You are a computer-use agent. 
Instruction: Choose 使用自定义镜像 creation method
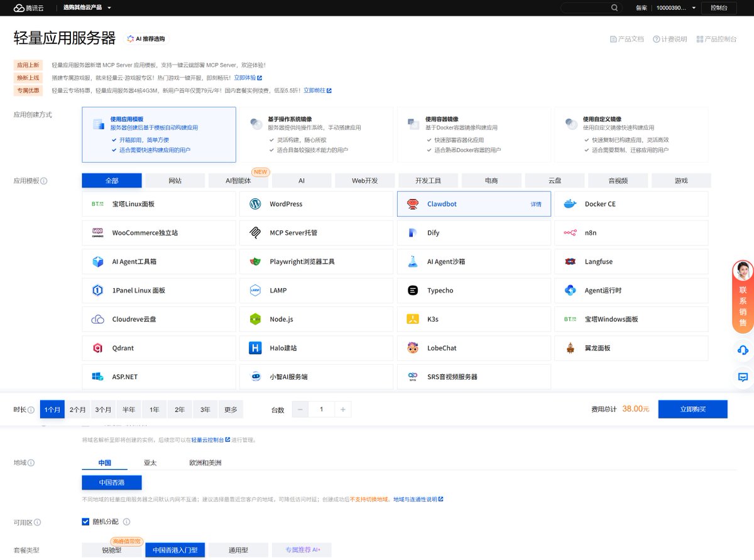click(631, 134)
